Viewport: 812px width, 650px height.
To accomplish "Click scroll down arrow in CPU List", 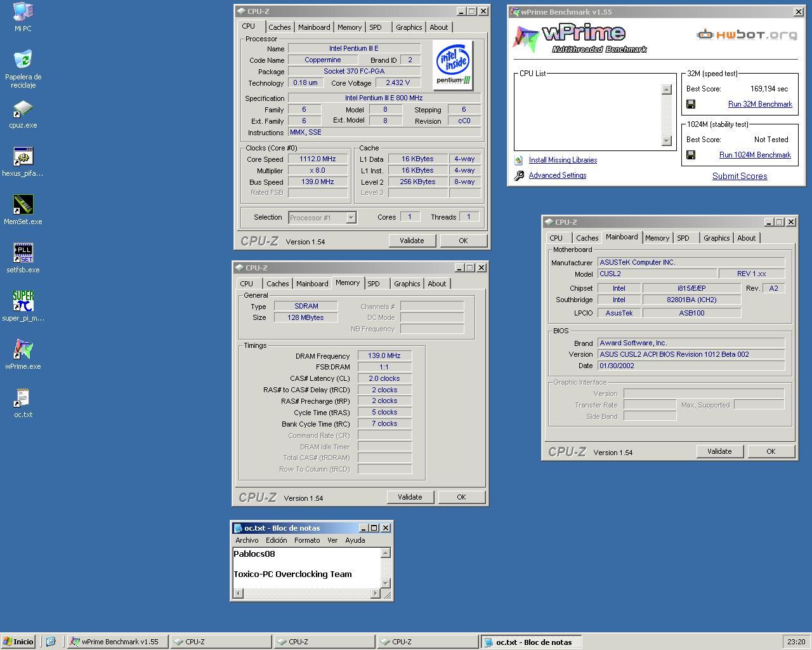I will 666,140.
